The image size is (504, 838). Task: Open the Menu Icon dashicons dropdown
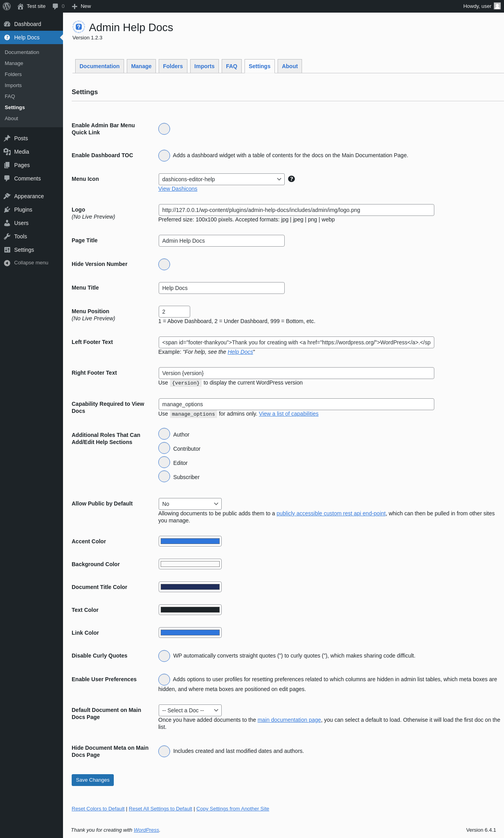[x=221, y=179]
